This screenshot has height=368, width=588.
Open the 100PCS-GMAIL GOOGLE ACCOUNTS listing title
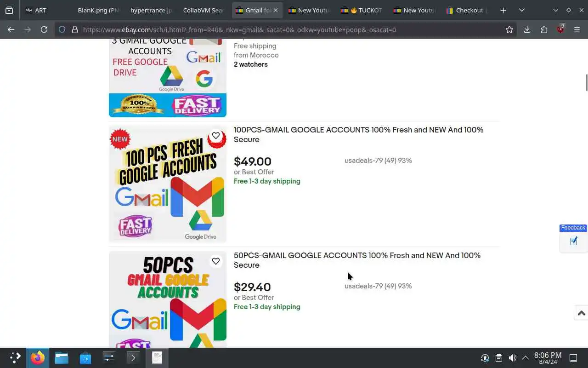tap(358, 135)
